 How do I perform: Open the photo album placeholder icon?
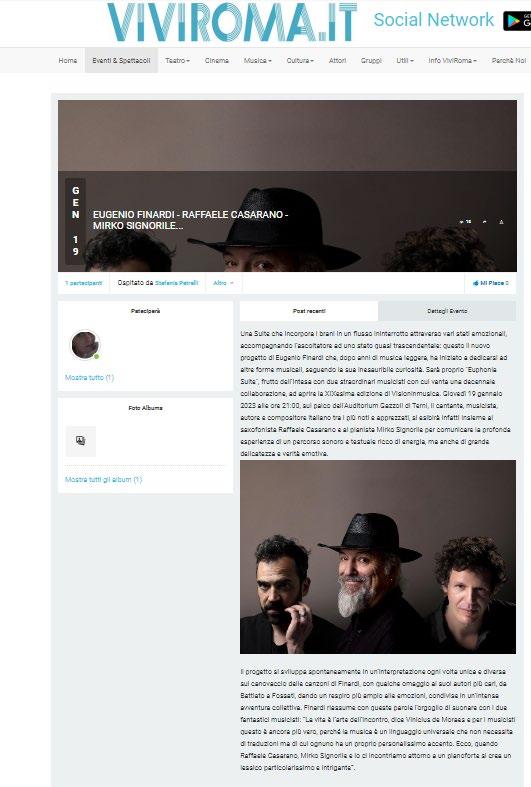(x=81, y=441)
